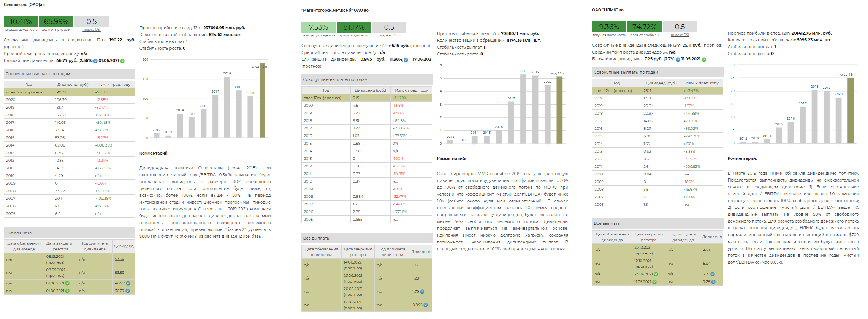
Task: Click the Комментарий heading in Северсталь panel
Action: 154,153
